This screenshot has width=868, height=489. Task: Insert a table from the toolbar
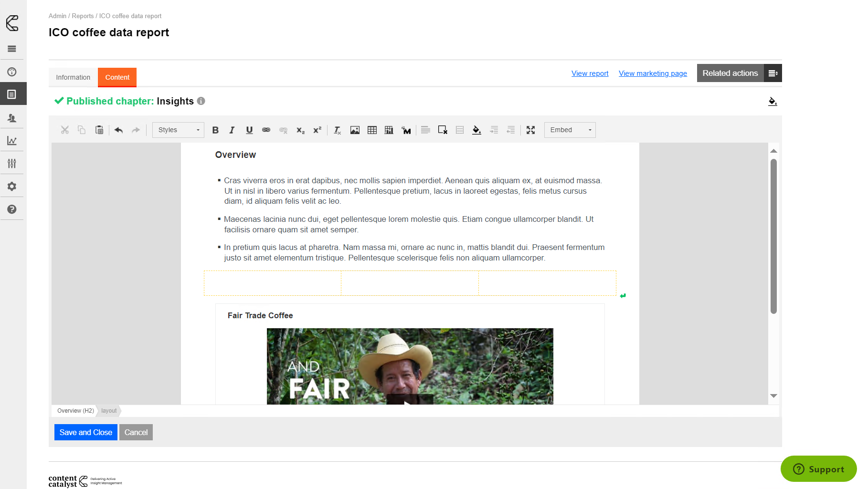coord(372,130)
